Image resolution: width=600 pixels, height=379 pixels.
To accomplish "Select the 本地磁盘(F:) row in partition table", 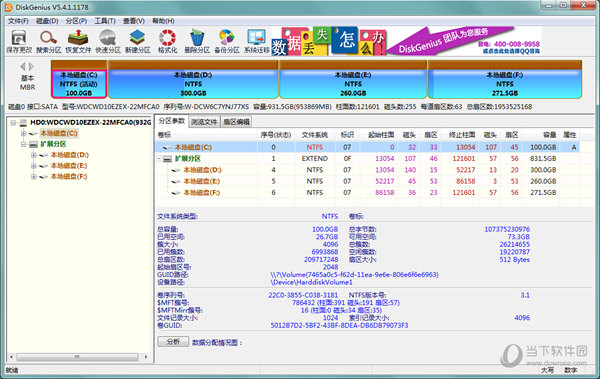I will click(x=367, y=193).
